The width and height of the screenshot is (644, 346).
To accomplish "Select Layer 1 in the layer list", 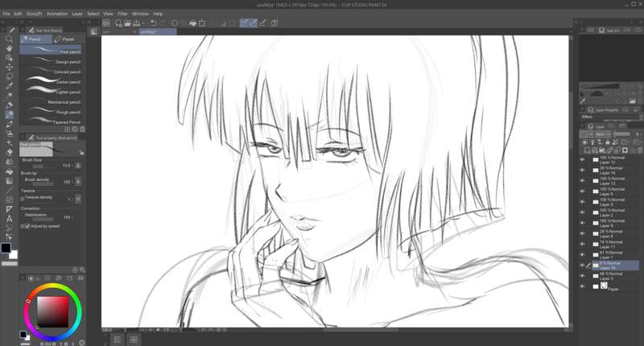I will pos(615,255).
